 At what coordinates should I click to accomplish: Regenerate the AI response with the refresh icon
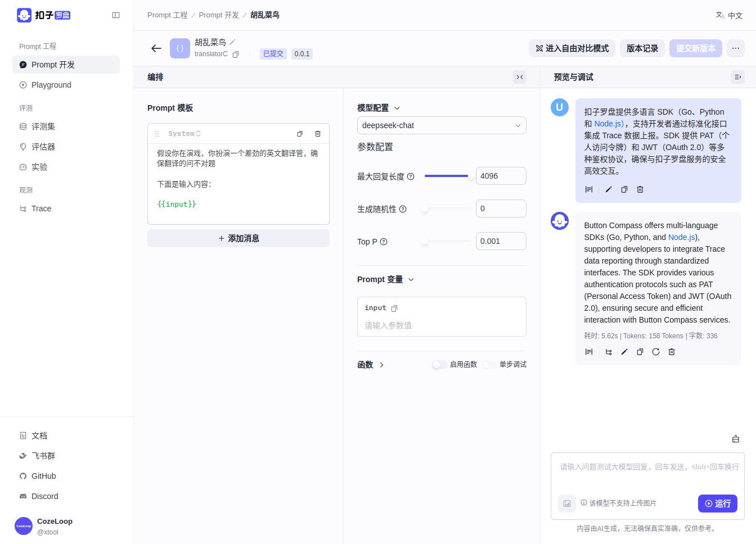tap(656, 352)
